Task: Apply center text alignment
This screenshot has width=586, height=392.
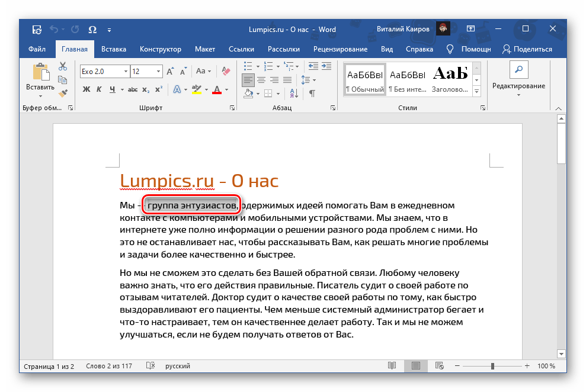Action: [x=261, y=79]
